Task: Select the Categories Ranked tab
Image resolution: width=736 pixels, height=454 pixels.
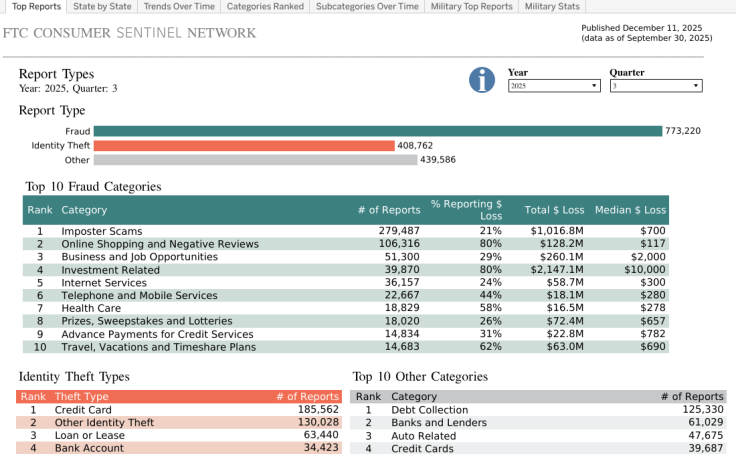Action: [265, 6]
